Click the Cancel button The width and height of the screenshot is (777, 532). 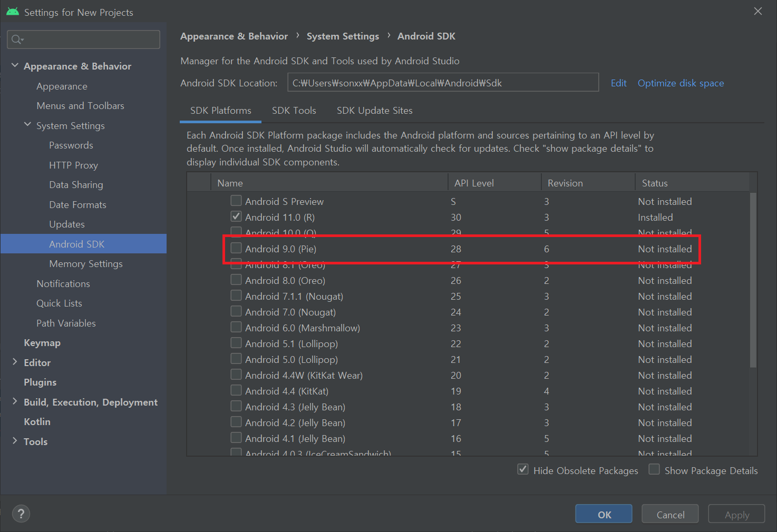pyautogui.click(x=670, y=514)
